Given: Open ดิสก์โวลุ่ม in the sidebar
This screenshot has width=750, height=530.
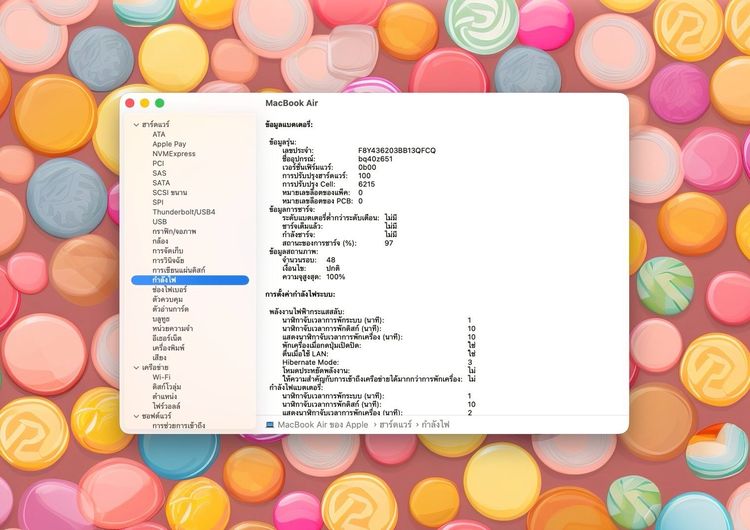Looking at the screenshot, I should point(166,387).
